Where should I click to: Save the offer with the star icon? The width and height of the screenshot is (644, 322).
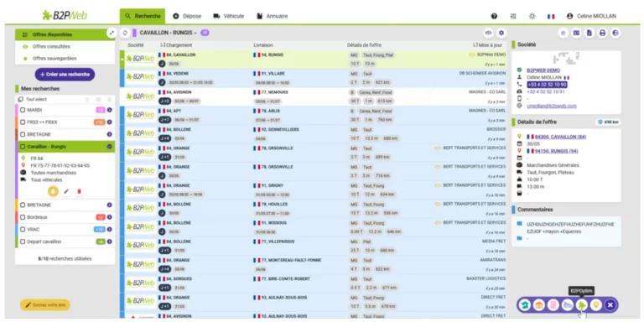563,34
